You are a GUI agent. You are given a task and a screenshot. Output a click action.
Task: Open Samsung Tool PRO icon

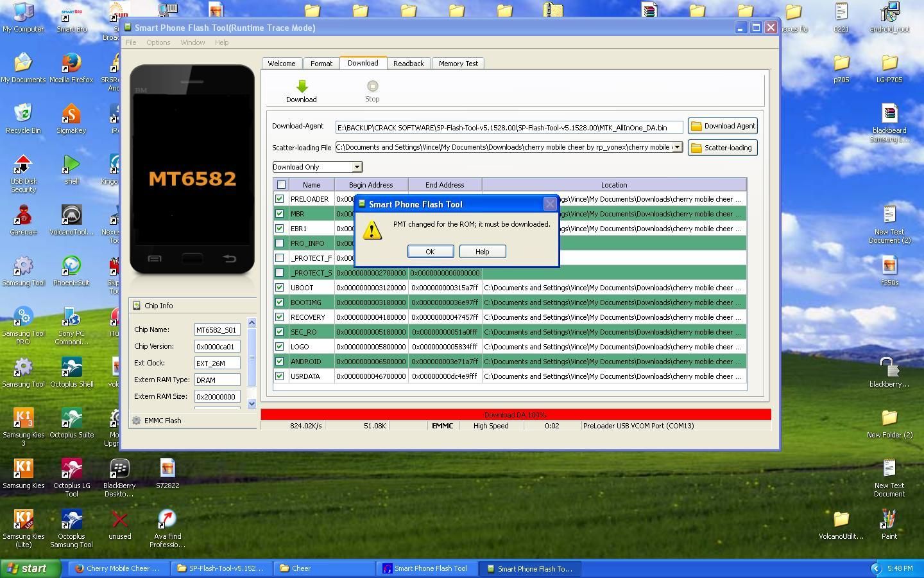23,317
